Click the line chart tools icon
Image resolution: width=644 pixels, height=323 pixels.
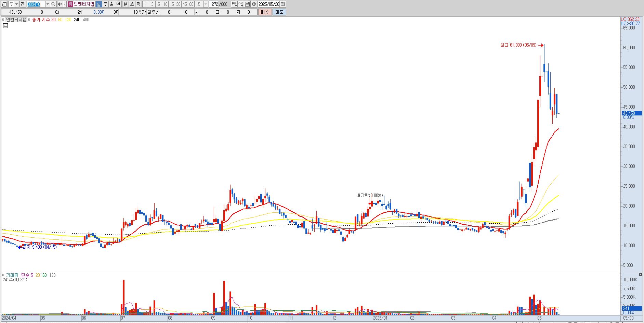pyautogui.click(x=241, y=4)
